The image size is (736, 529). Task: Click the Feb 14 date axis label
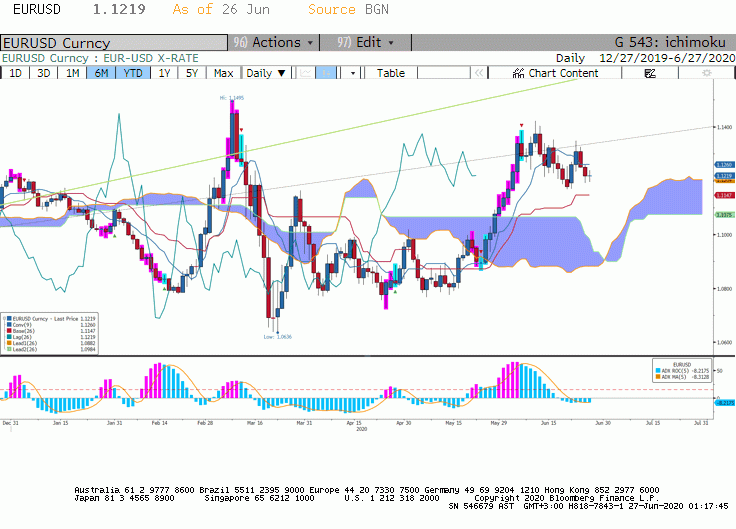[159, 423]
